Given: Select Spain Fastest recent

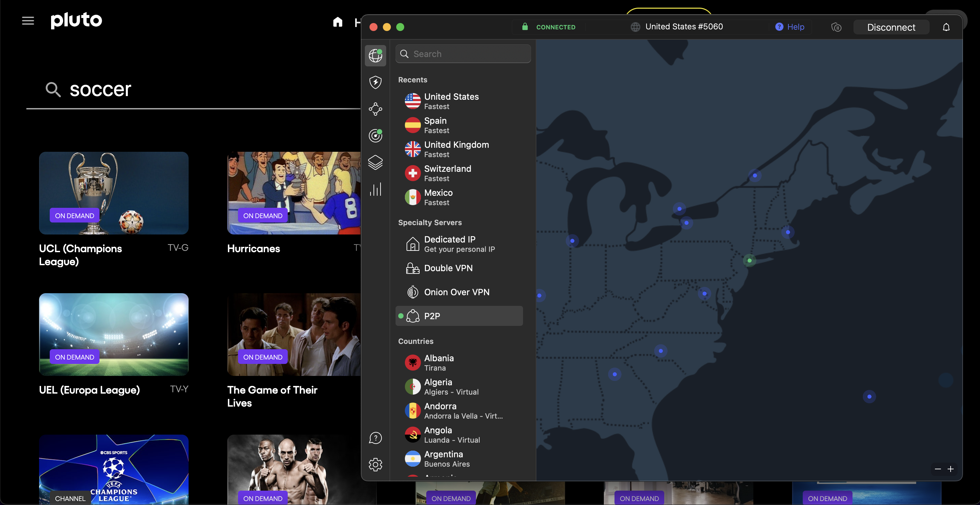Looking at the screenshot, I should tap(459, 125).
